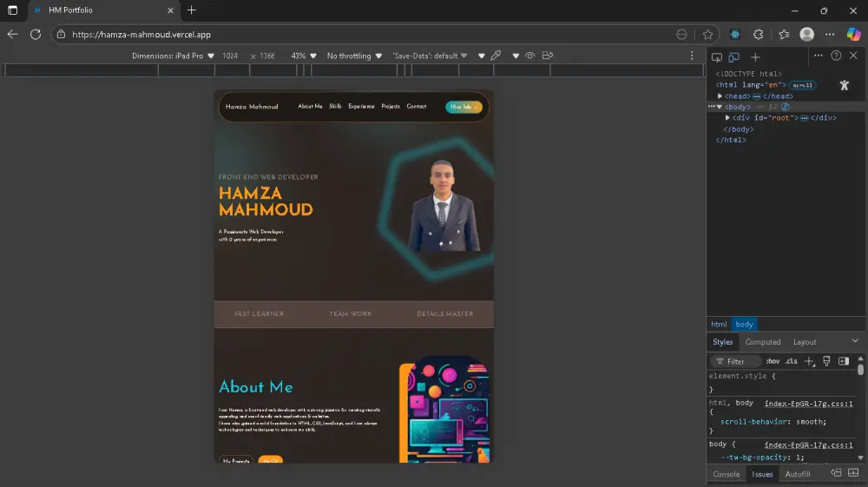Viewport: 868px width, 487px height.
Task: Toggle the device posture icon
Action: [548, 56]
